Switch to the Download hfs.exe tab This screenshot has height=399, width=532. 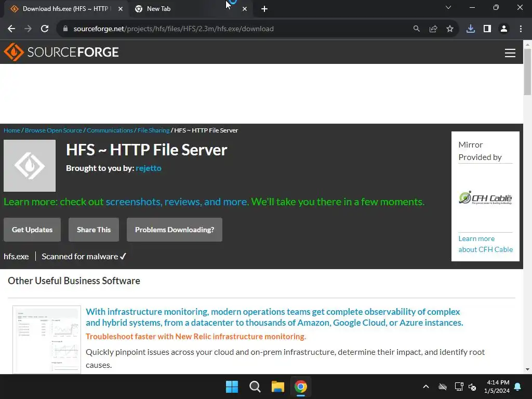click(x=65, y=9)
